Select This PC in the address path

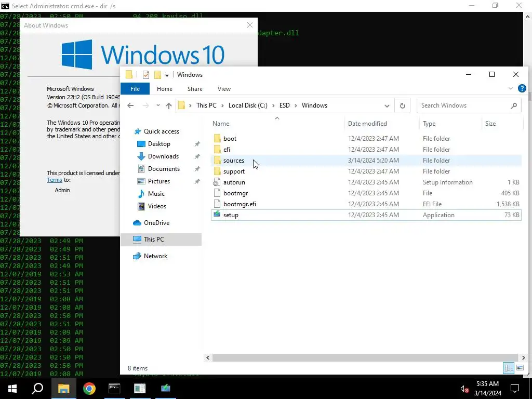206,105
